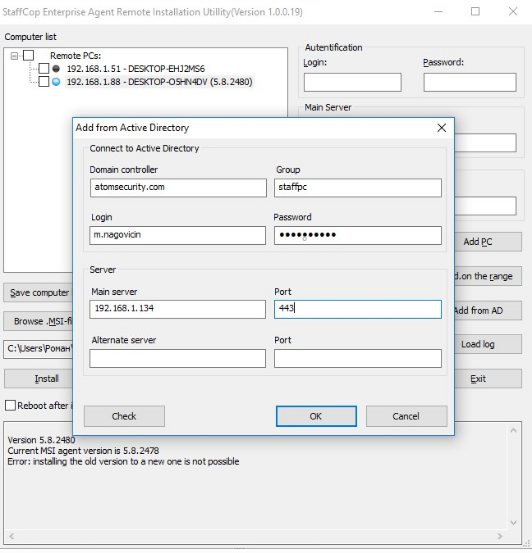Click the empty Alternate server Port field

coord(358,358)
